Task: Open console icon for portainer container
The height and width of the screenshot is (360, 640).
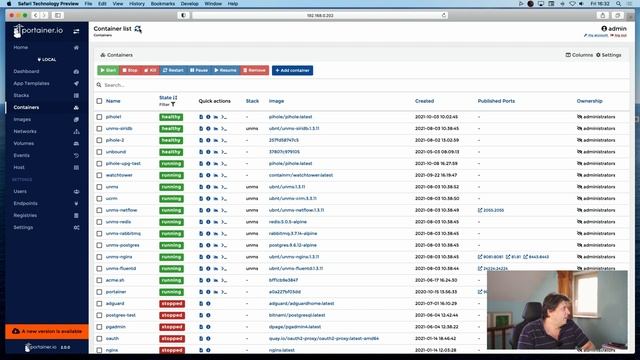Action: [x=224, y=292]
